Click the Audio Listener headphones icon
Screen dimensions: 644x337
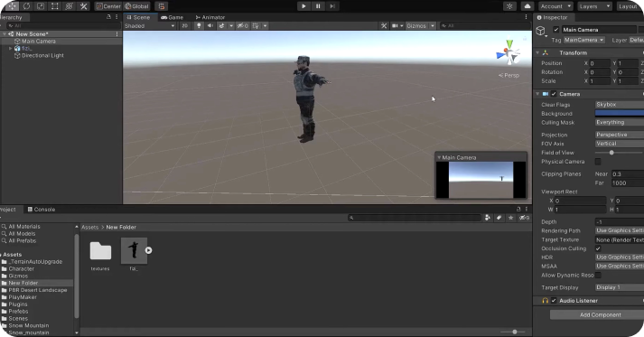point(546,301)
